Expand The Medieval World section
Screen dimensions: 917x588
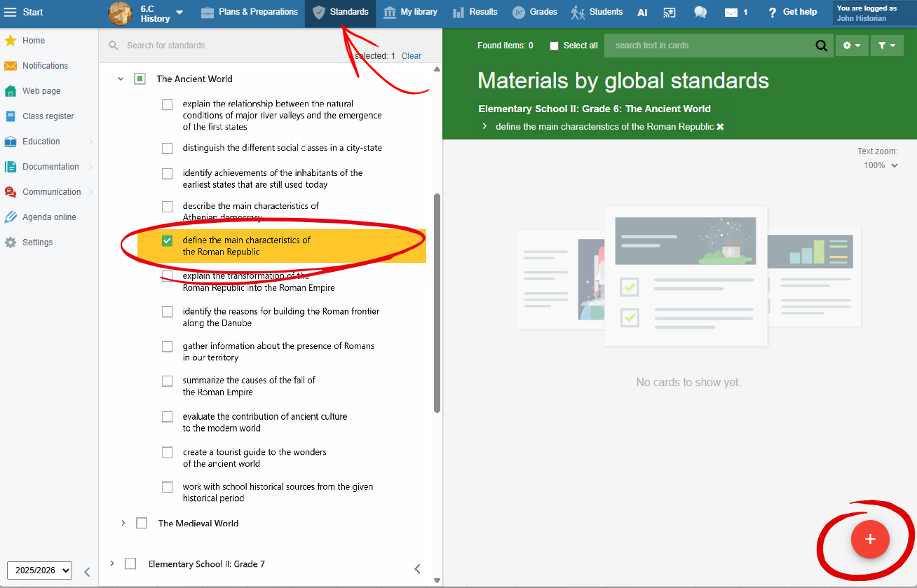click(x=123, y=523)
